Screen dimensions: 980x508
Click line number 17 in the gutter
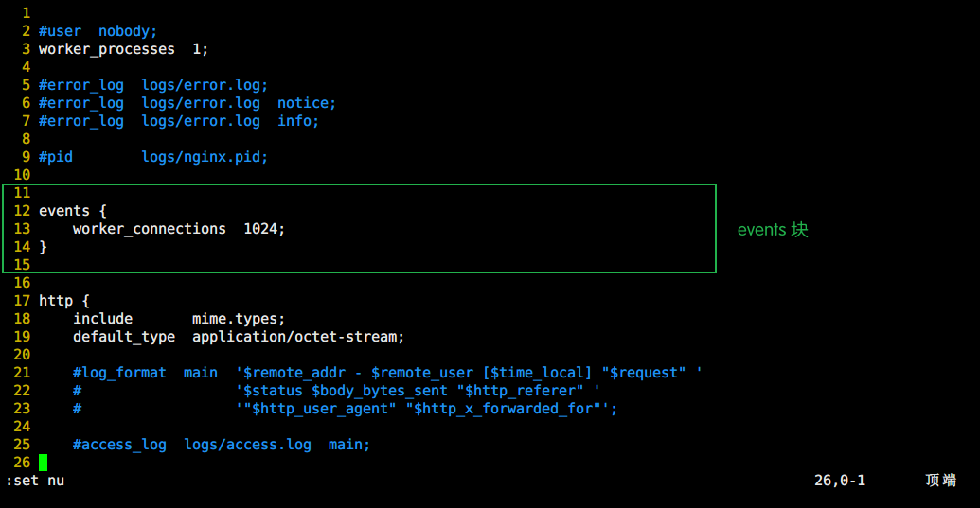coord(23,301)
